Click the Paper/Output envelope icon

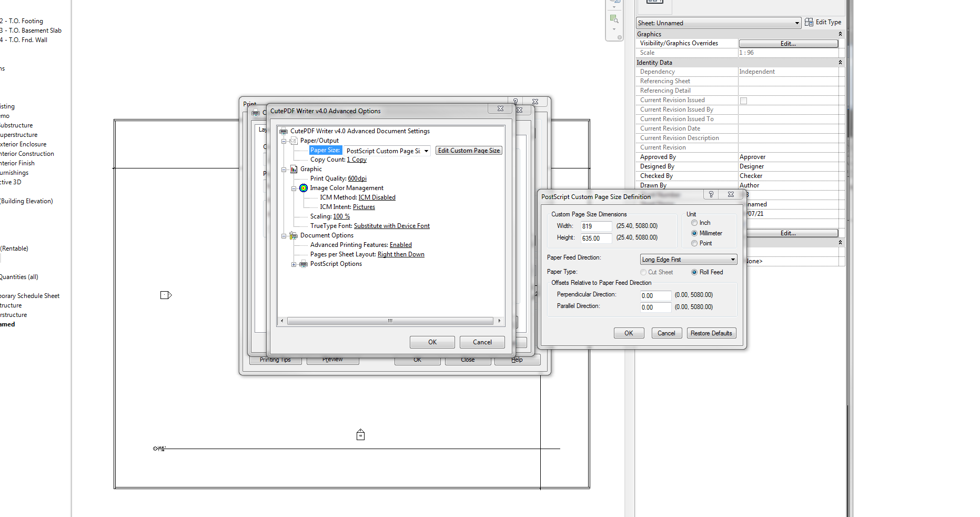click(293, 141)
